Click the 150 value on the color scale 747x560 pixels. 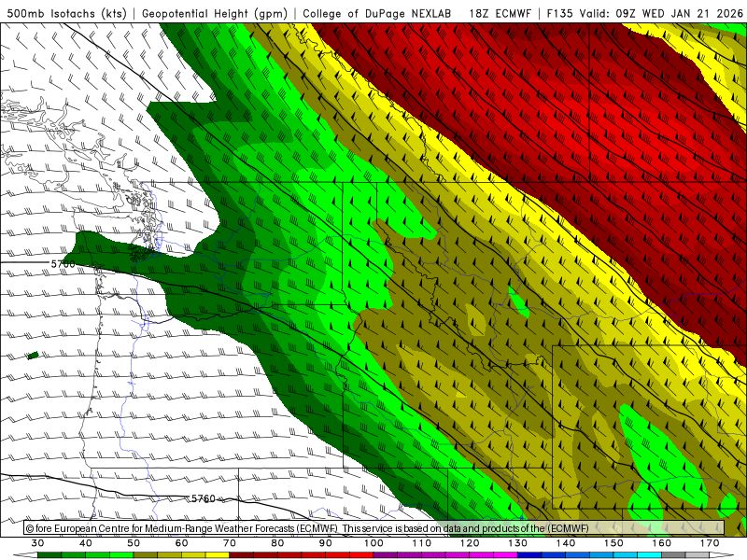[x=613, y=543]
